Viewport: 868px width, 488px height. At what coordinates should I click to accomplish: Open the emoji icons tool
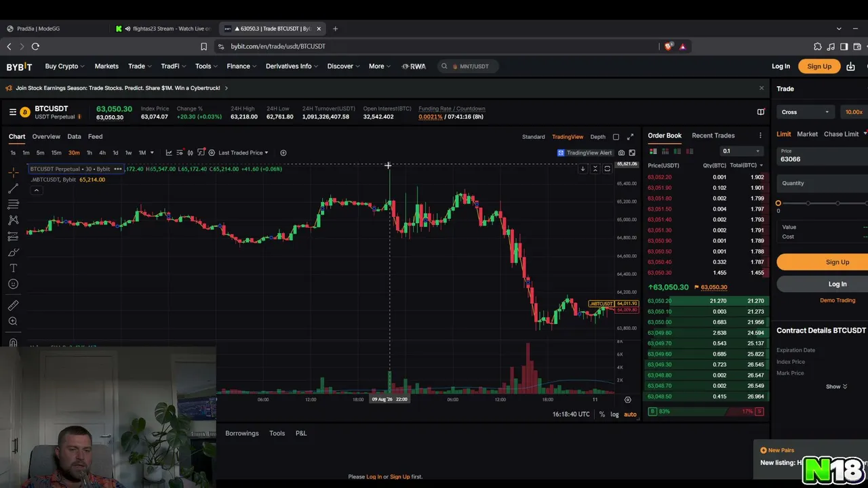pyautogui.click(x=13, y=284)
